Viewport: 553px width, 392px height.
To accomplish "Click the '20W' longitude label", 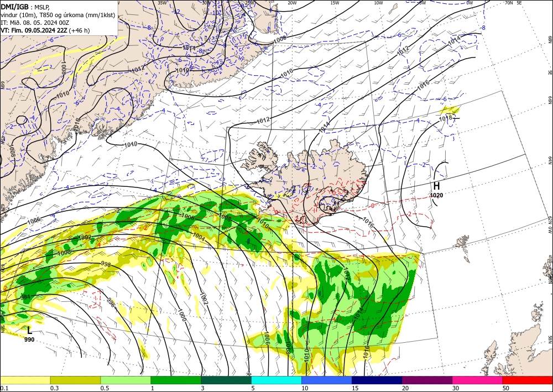I will click(291, 3).
